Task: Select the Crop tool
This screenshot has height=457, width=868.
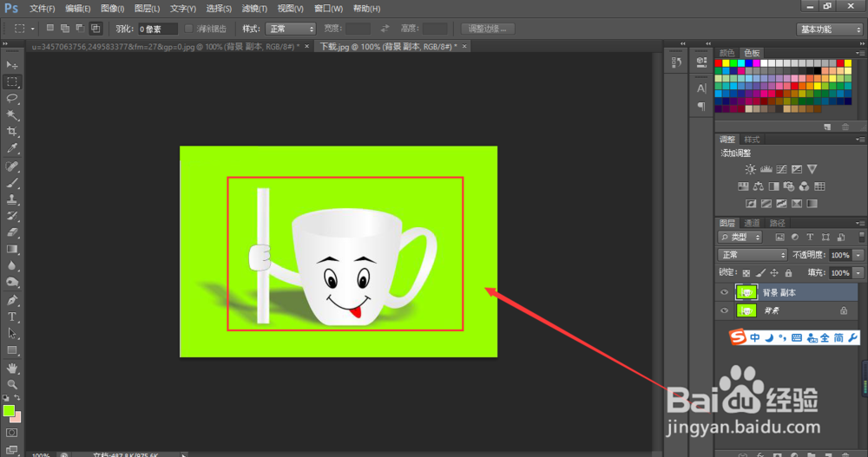Action: 11,132
